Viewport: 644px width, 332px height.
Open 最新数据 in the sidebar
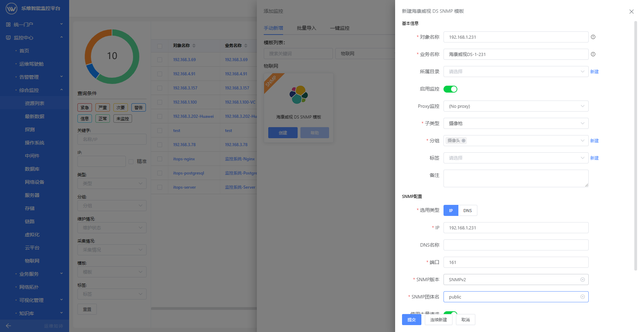35,116
